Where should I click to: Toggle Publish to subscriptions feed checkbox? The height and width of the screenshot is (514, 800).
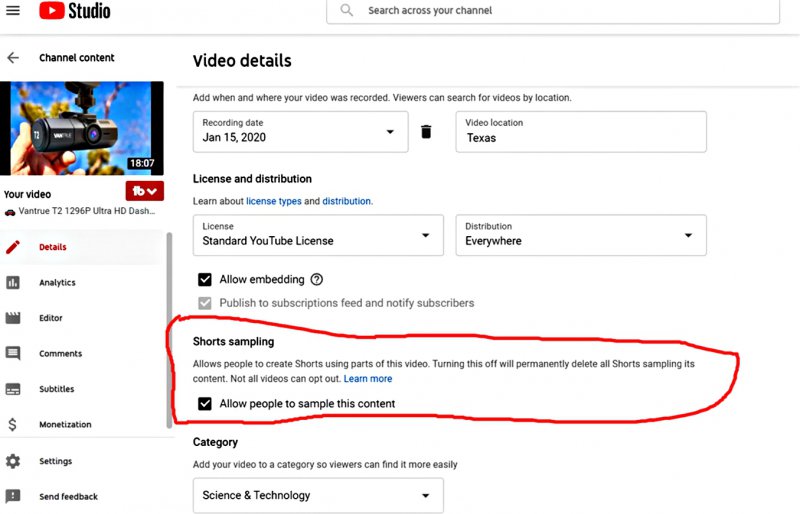click(x=205, y=303)
